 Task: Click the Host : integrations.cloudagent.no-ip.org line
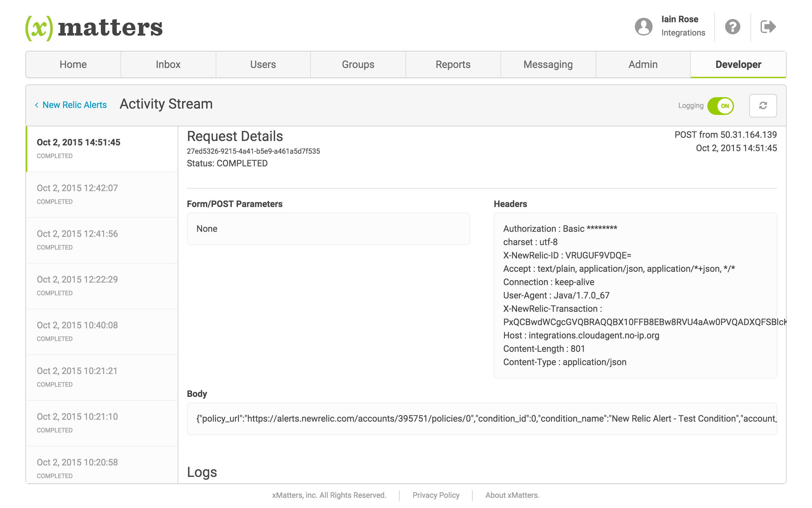click(581, 335)
